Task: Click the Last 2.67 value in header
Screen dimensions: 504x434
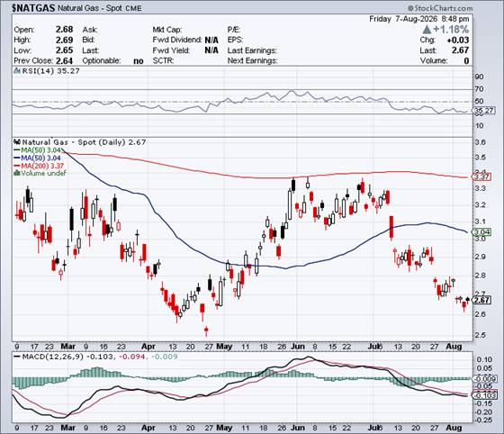Action: [460, 50]
